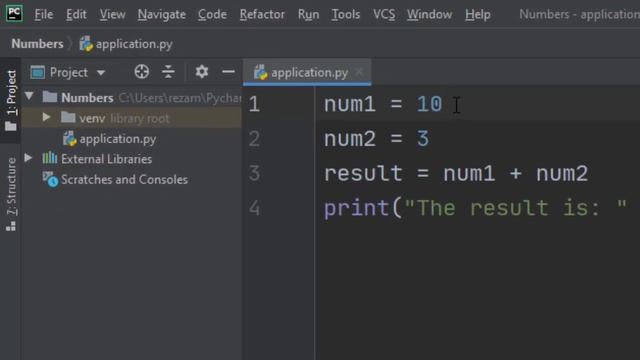Open the File menu
Screen dimensions: 640x360
(44, 15)
